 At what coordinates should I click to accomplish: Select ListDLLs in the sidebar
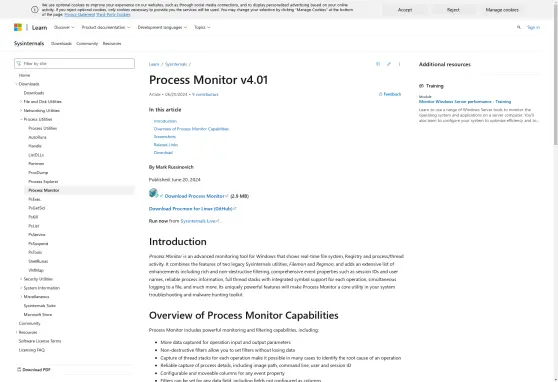click(x=36, y=155)
